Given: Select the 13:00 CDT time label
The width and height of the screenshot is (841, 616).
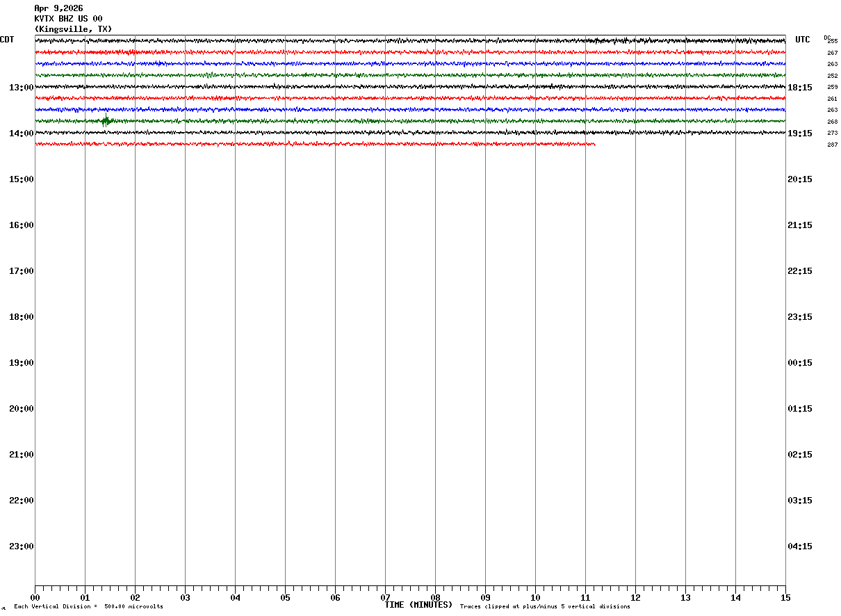Looking at the screenshot, I should pos(22,87).
